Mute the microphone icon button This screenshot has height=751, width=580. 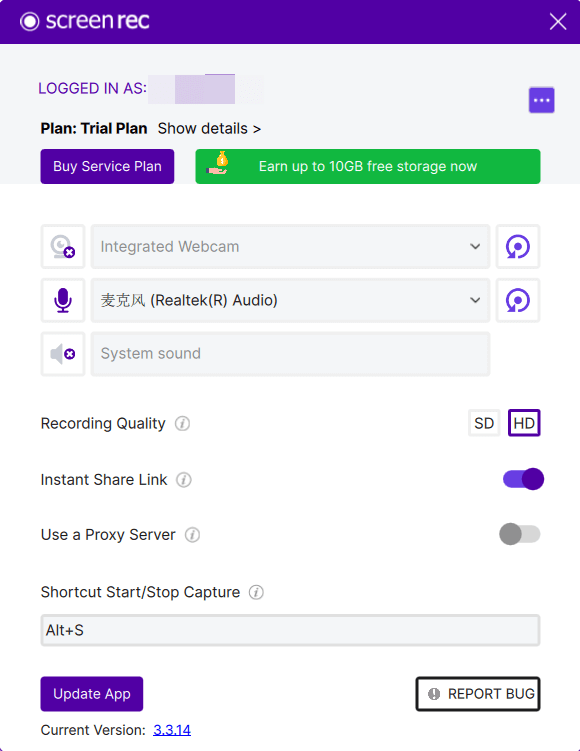point(63,300)
